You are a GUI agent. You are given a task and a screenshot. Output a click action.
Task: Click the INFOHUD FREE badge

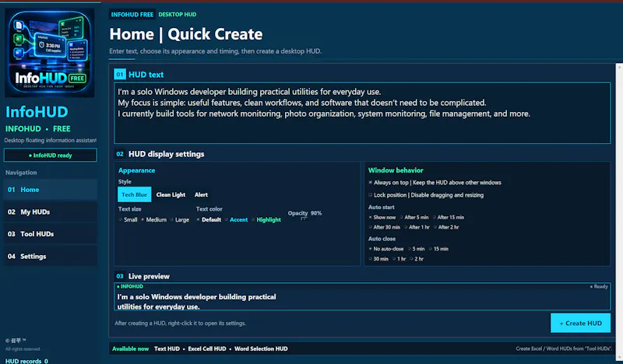[x=132, y=14]
